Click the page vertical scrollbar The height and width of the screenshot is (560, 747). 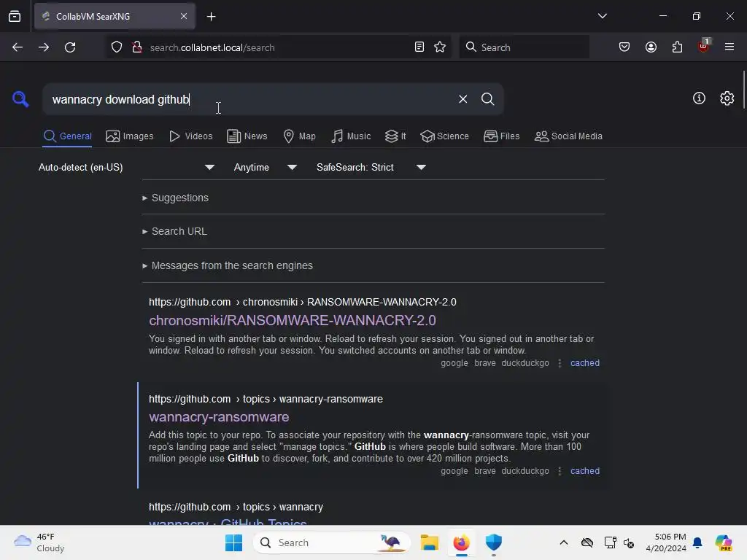coord(743,90)
